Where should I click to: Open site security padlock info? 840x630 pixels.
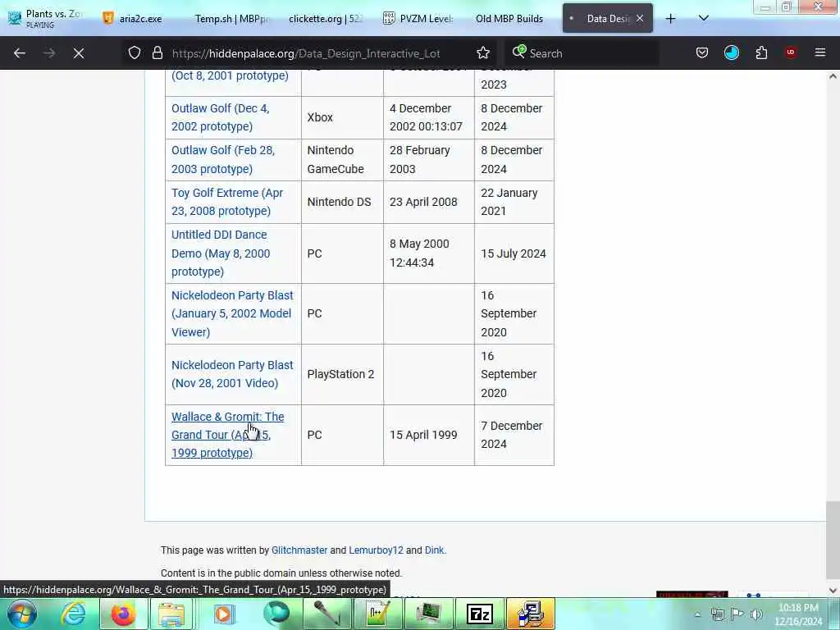157,52
